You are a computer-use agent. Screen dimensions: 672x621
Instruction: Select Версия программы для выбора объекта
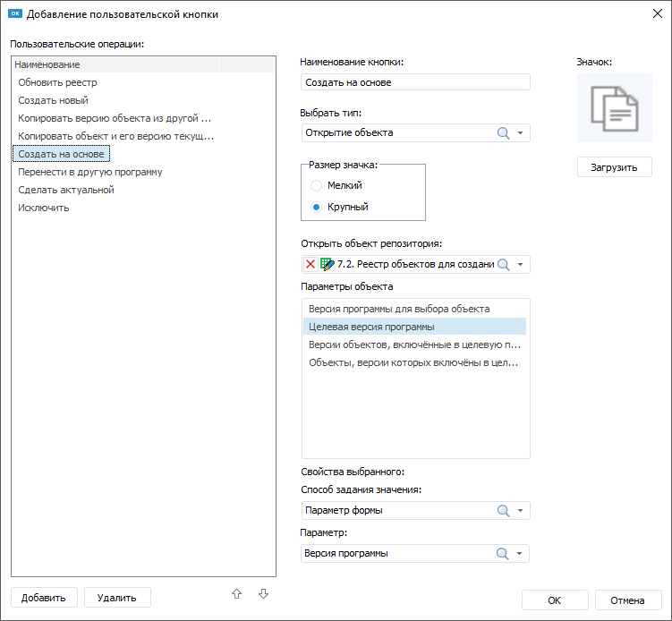point(399,309)
